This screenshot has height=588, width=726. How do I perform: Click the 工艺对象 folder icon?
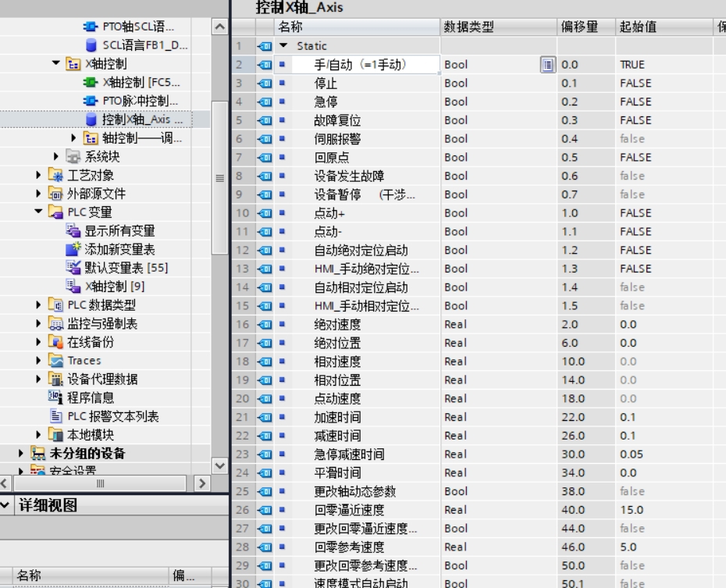click(55, 175)
